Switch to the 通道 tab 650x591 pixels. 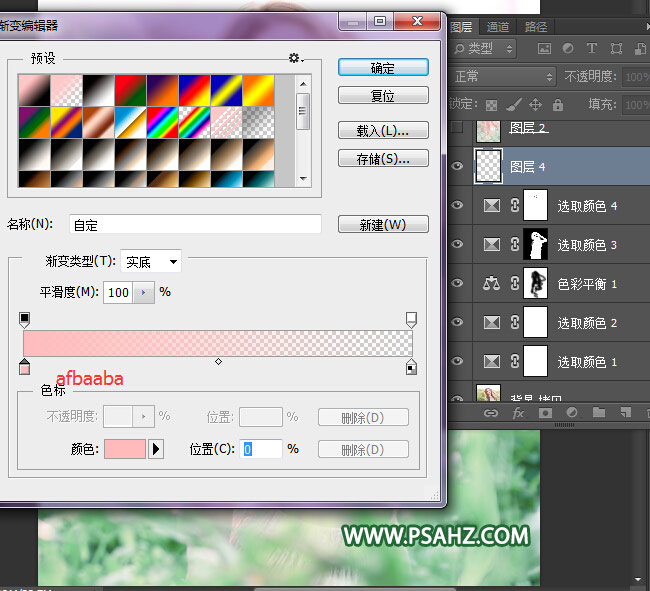click(x=497, y=27)
